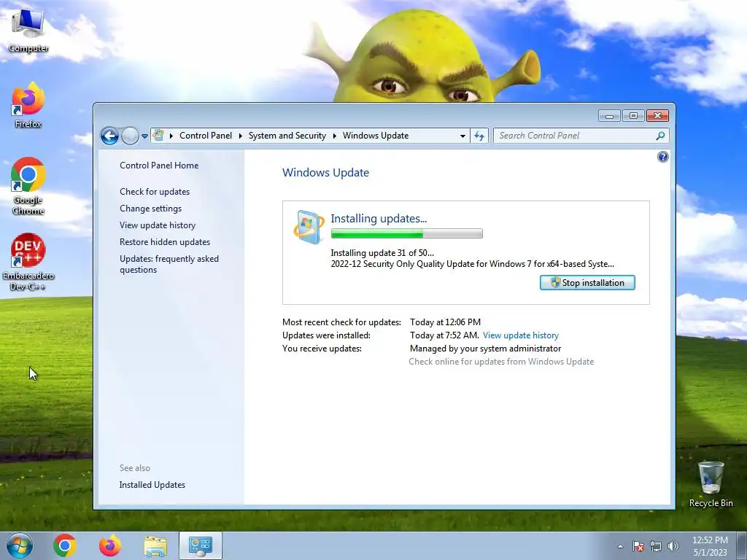Launch Firefox from the taskbar
The width and height of the screenshot is (747, 560).
[109, 545]
